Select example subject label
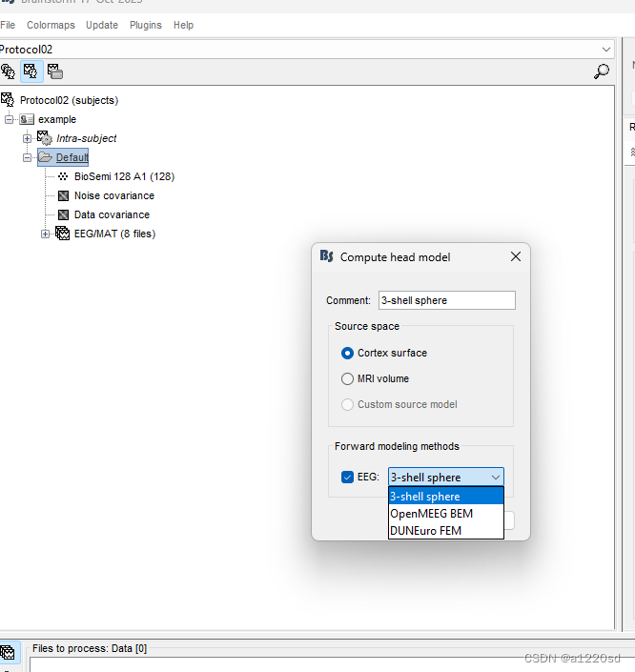The width and height of the screenshot is (635, 672). pos(57,119)
